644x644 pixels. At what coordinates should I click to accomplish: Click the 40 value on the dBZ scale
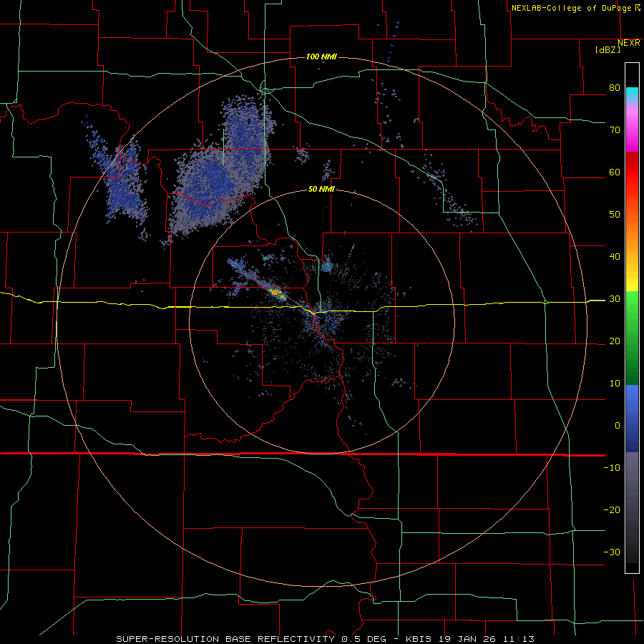[x=615, y=257]
